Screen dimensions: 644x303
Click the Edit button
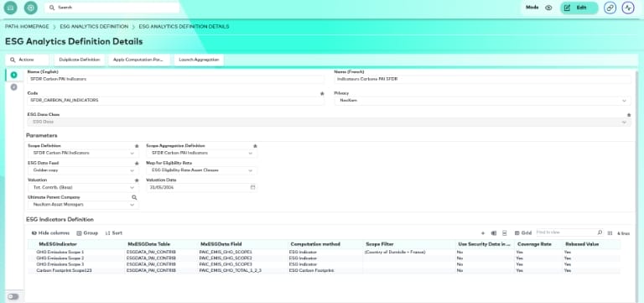tap(579, 8)
